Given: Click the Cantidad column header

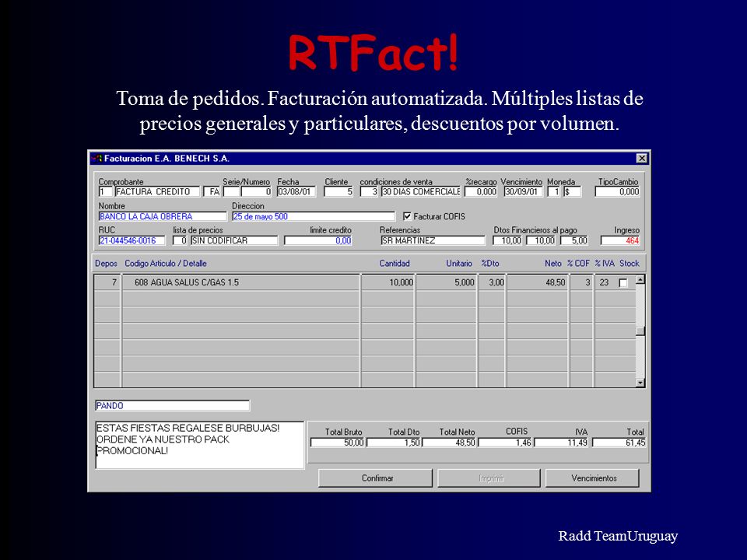Looking at the screenshot, I should point(395,264).
